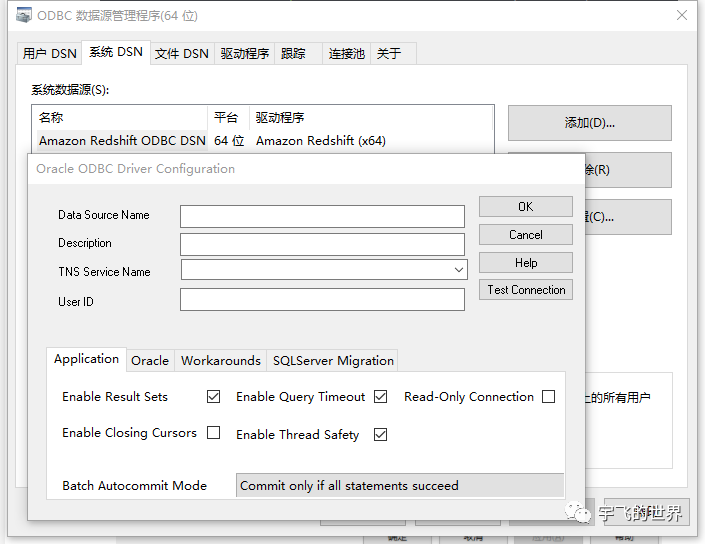
Task: Click the ODBC administrator app icon in title bar
Action: [x=24, y=15]
